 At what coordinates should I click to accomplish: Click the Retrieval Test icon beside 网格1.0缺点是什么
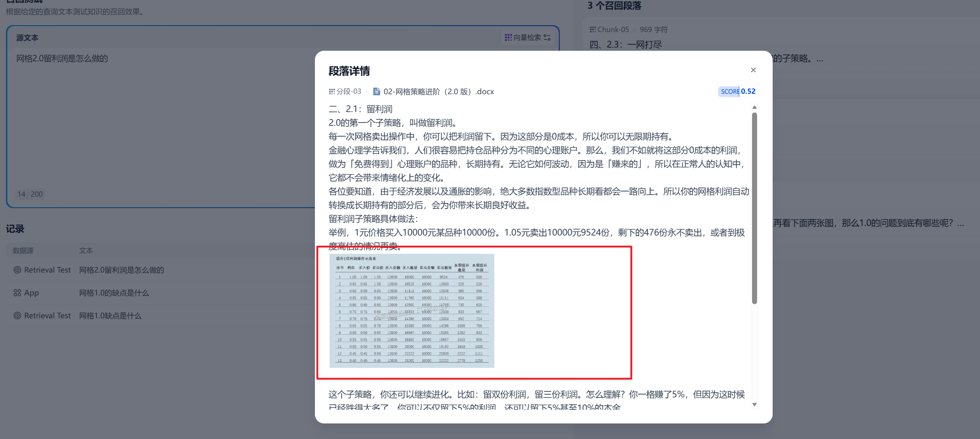point(17,316)
